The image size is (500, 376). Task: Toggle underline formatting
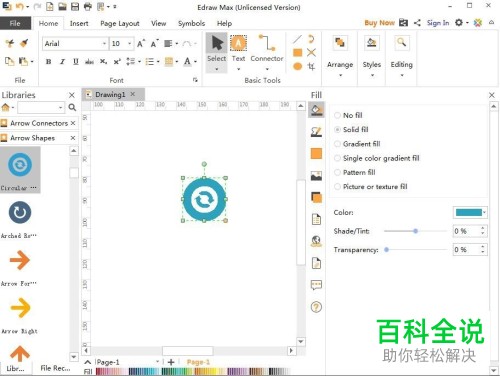[76, 62]
